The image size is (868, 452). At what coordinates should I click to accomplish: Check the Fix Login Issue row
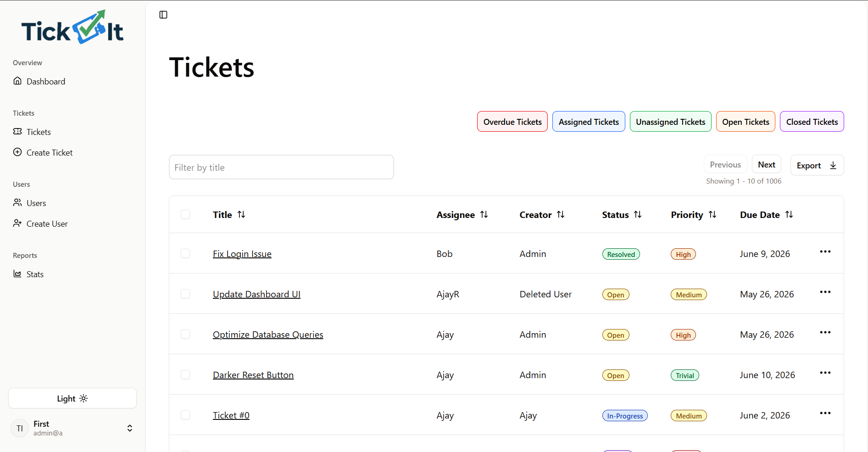(185, 253)
